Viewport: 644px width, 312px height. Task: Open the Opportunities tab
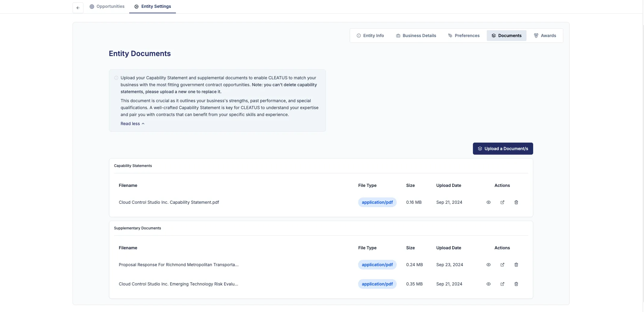point(107,6)
